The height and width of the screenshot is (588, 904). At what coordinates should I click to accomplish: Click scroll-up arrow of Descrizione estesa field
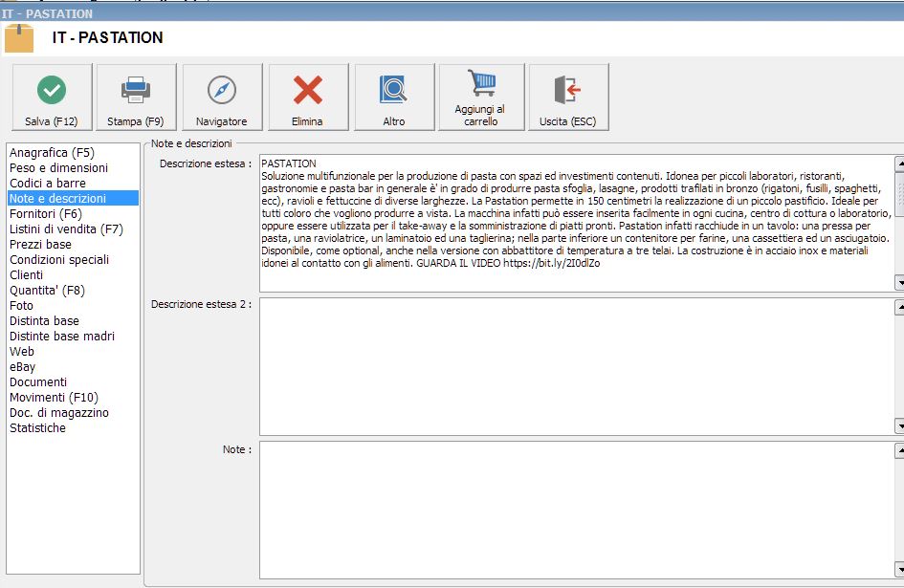pos(899,164)
